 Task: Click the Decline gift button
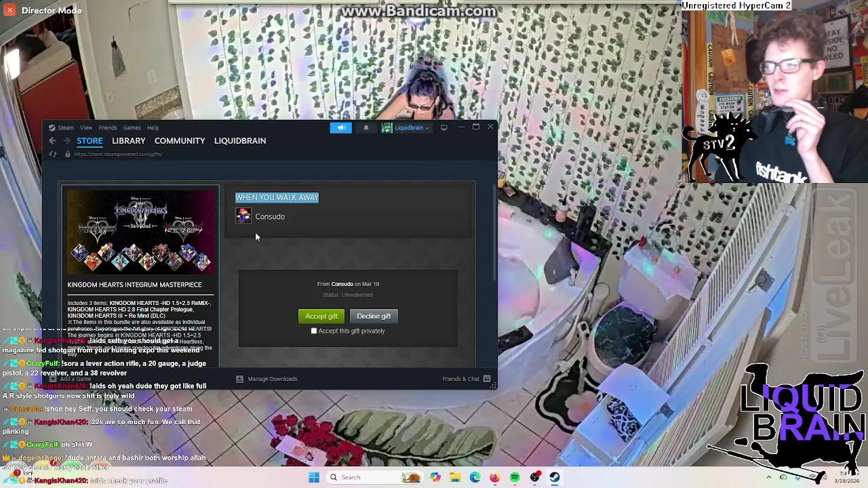point(374,316)
